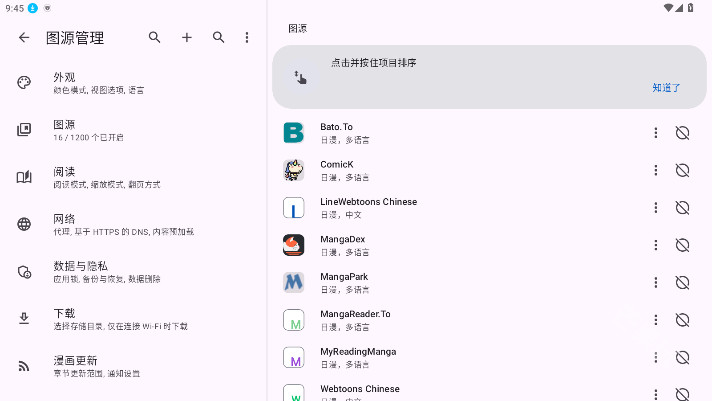Go back using the arrow beside 图源管理
This screenshot has width=712, height=401.
pyautogui.click(x=24, y=38)
